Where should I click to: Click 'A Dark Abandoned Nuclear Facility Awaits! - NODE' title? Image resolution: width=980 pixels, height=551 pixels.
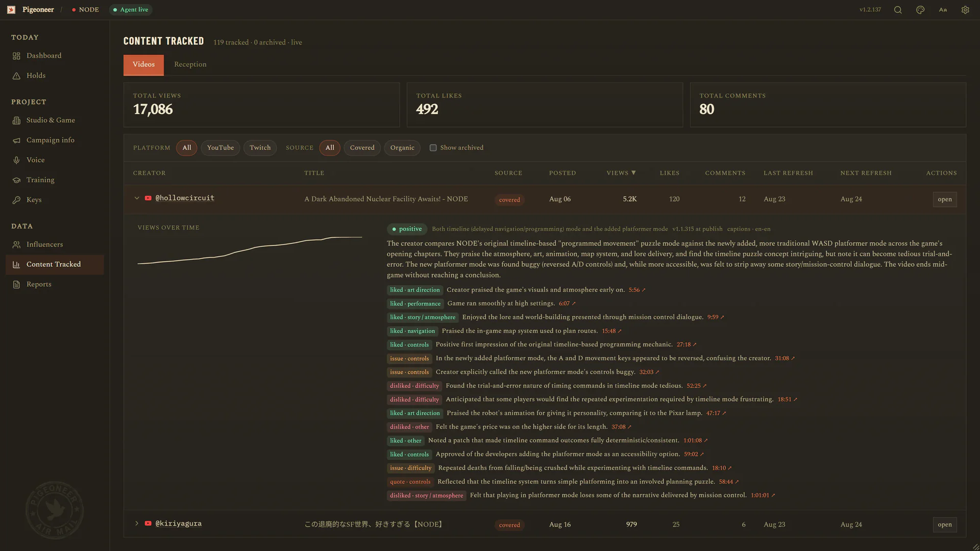pos(386,199)
